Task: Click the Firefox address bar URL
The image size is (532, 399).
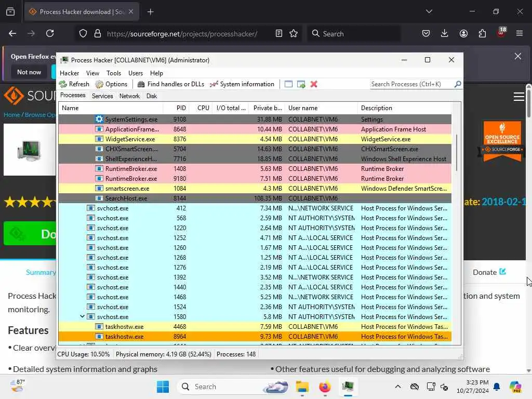Action: click(182, 34)
